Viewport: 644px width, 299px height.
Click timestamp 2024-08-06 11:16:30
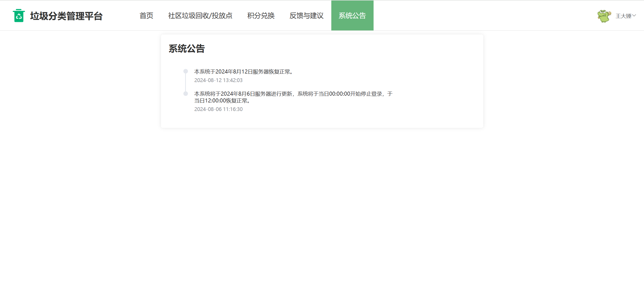pyautogui.click(x=218, y=109)
